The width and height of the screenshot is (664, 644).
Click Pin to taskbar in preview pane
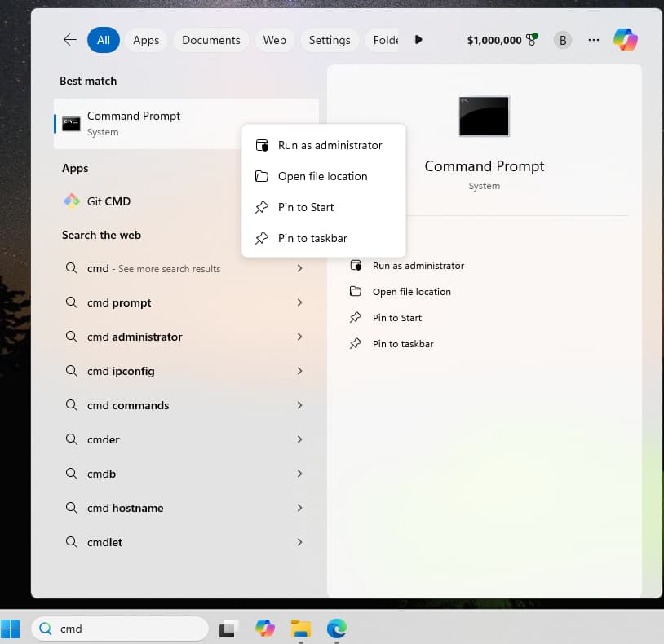click(x=392, y=344)
